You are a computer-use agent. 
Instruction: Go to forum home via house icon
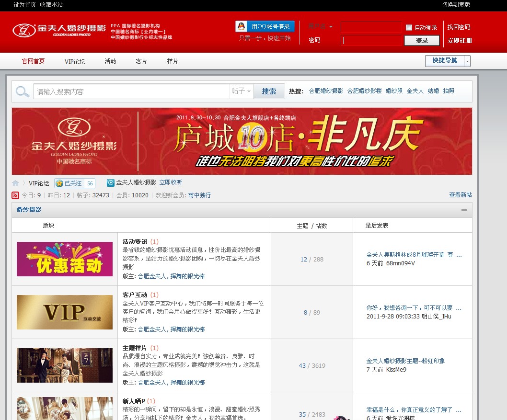[15, 183]
